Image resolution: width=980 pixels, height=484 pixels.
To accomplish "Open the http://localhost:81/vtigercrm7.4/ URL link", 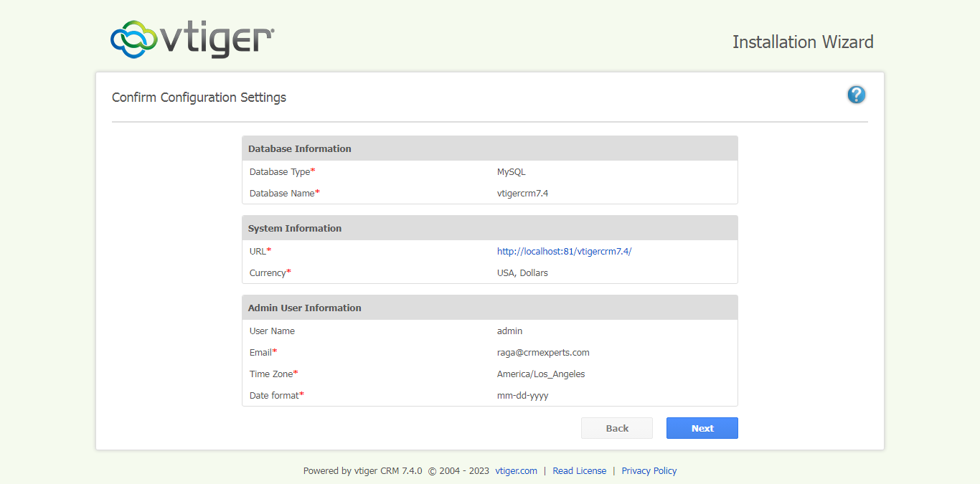I will [564, 251].
